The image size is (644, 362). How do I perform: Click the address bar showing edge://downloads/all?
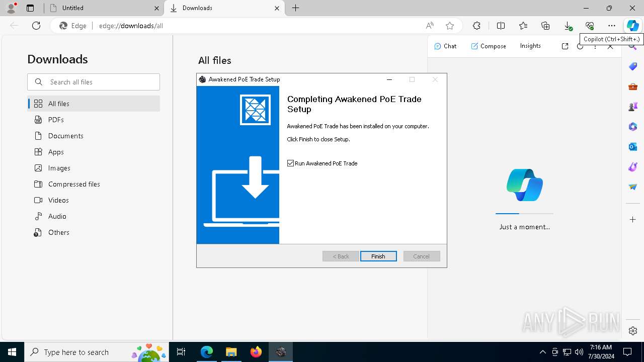257,26
